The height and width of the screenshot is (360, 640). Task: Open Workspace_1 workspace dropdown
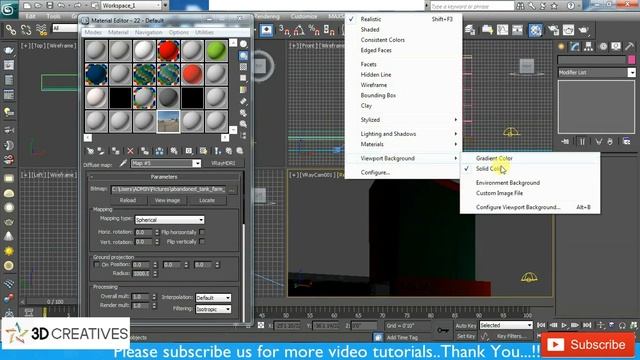point(131,5)
